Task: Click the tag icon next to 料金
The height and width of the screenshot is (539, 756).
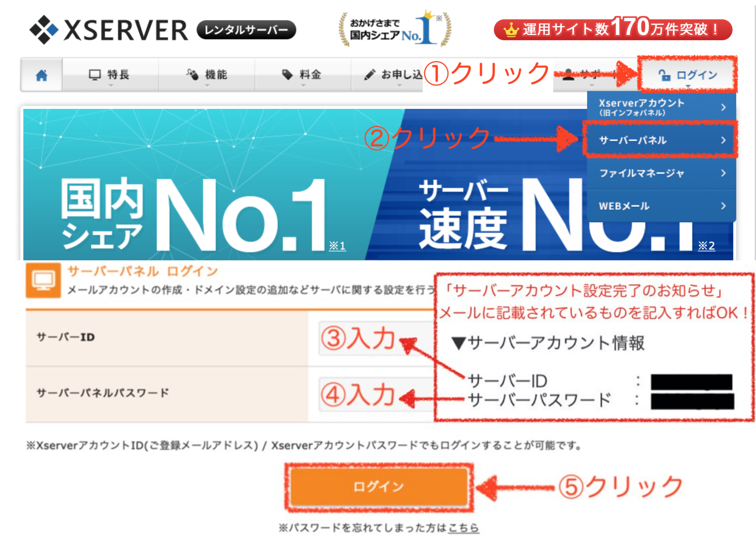Action: point(287,75)
